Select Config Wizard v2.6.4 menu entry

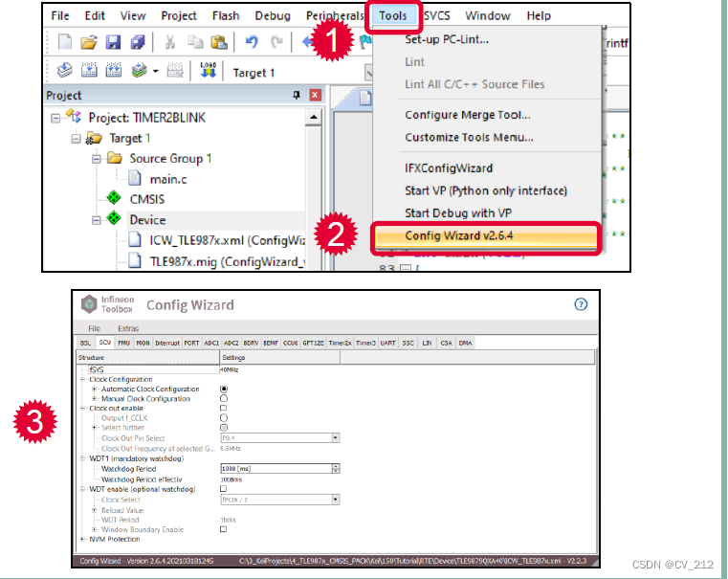tap(486, 235)
